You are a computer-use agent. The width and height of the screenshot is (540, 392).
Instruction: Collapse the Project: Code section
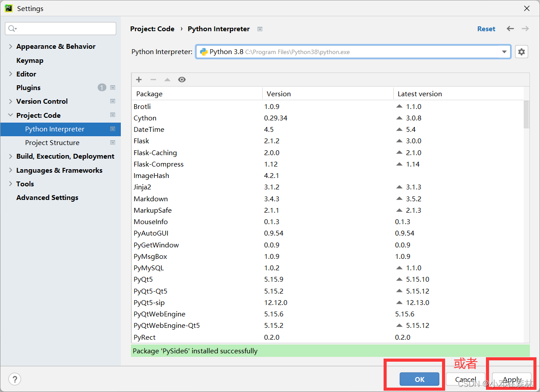(x=10, y=115)
